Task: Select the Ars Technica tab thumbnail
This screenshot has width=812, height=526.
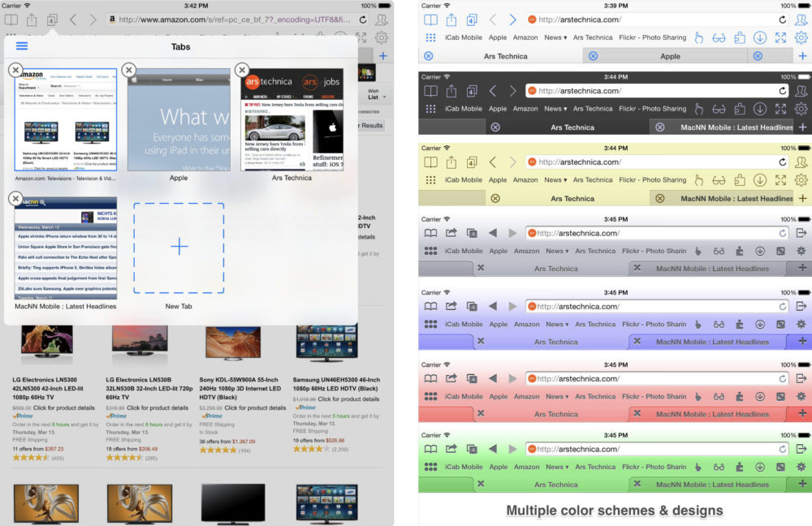Action: (292, 119)
